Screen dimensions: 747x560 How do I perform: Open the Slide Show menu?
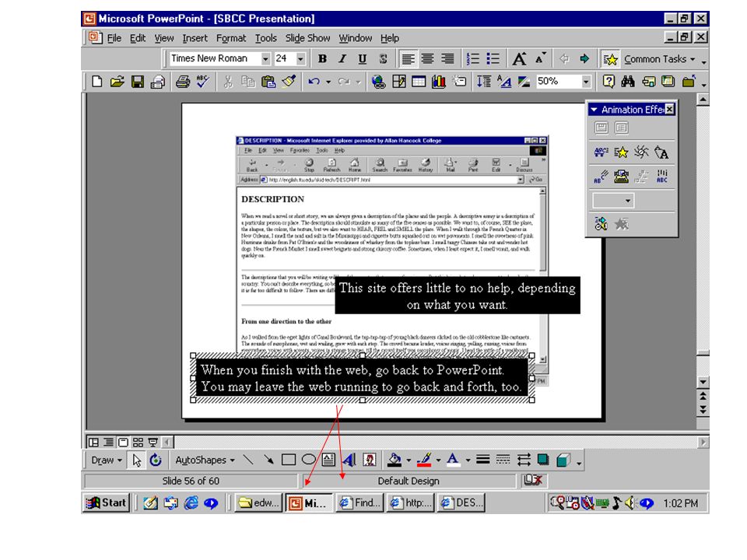coord(308,38)
